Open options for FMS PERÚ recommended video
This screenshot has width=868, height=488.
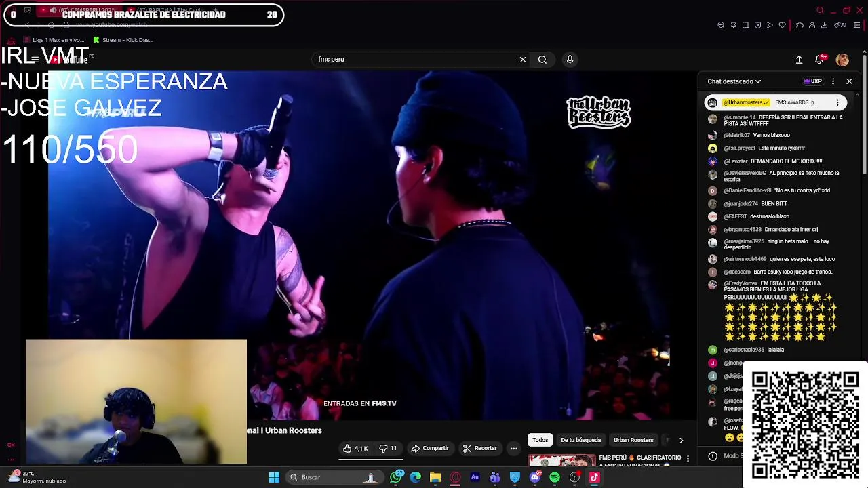click(x=688, y=459)
